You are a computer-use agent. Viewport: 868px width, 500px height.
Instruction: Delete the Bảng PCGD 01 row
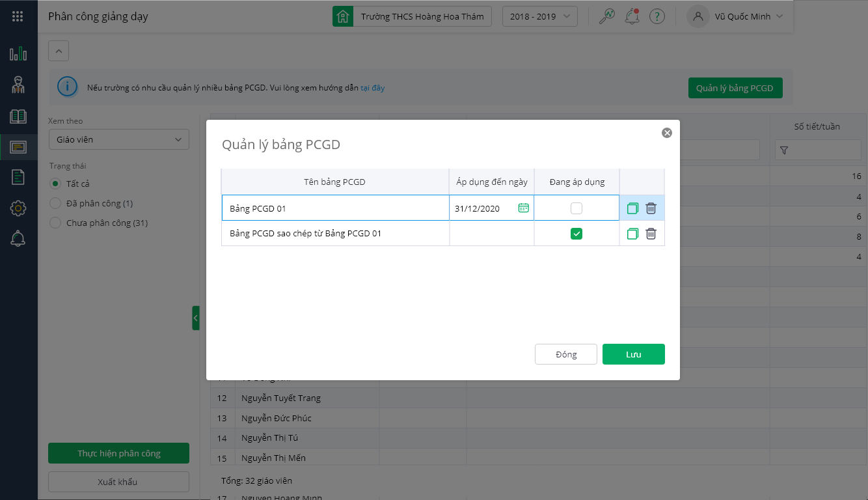[651, 208]
